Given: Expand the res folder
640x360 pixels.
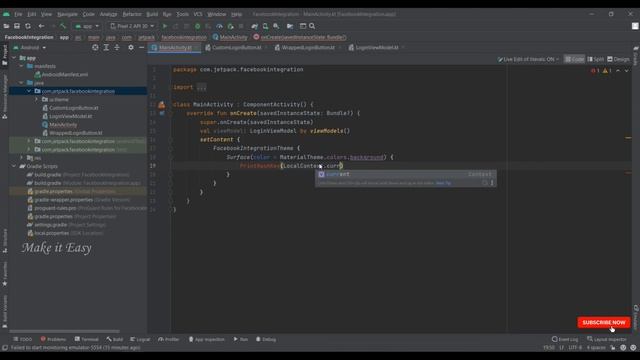Looking at the screenshot, I should (x=22, y=158).
